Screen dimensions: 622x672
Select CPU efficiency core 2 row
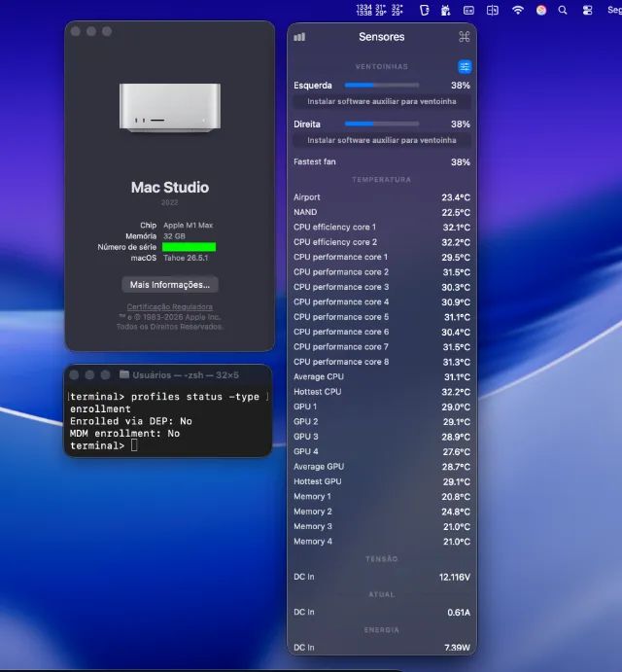pos(382,242)
